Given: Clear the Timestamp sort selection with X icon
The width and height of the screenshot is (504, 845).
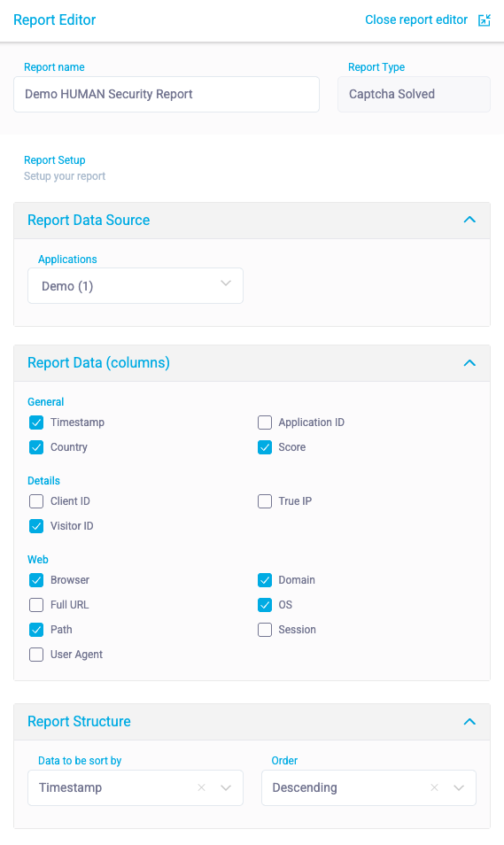Looking at the screenshot, I should point(202,788).
